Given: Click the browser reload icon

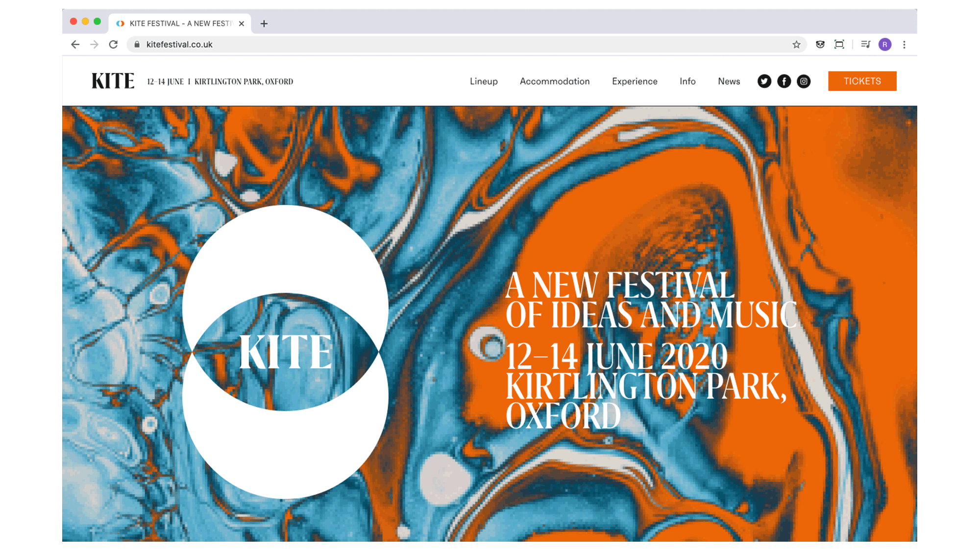Looking at the screenshot, I should click(x=113, y=45).
